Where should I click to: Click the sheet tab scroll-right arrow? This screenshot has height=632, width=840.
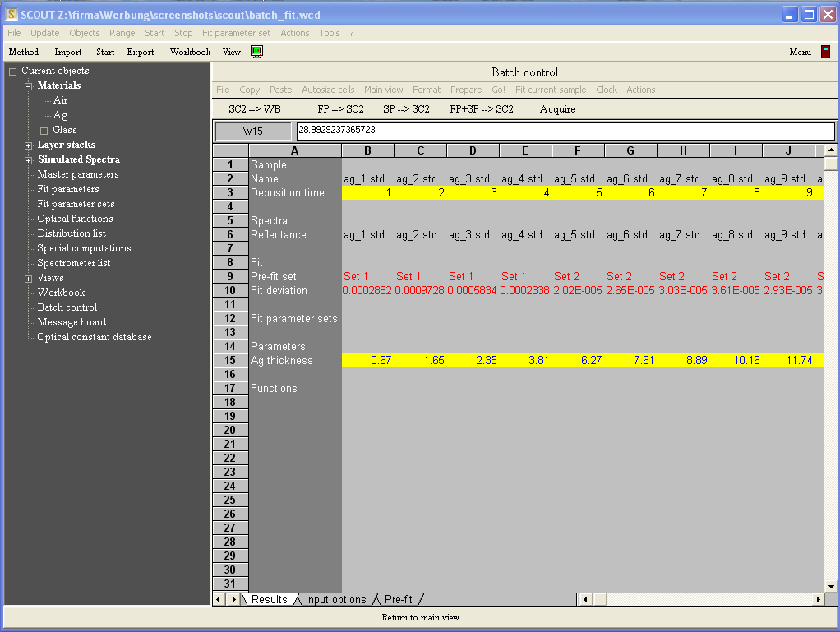pos(233,600)
